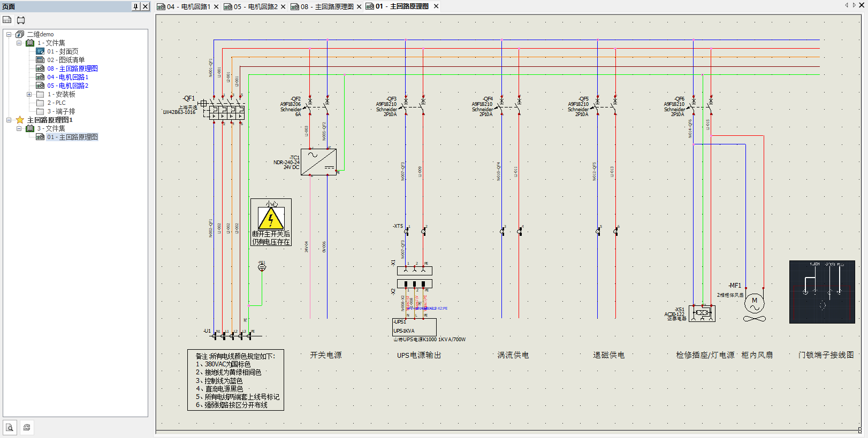Click book icon of 3 - 文件集
Image resolution: width=868 pixels, height=438 pixels.
coord(30,128)
